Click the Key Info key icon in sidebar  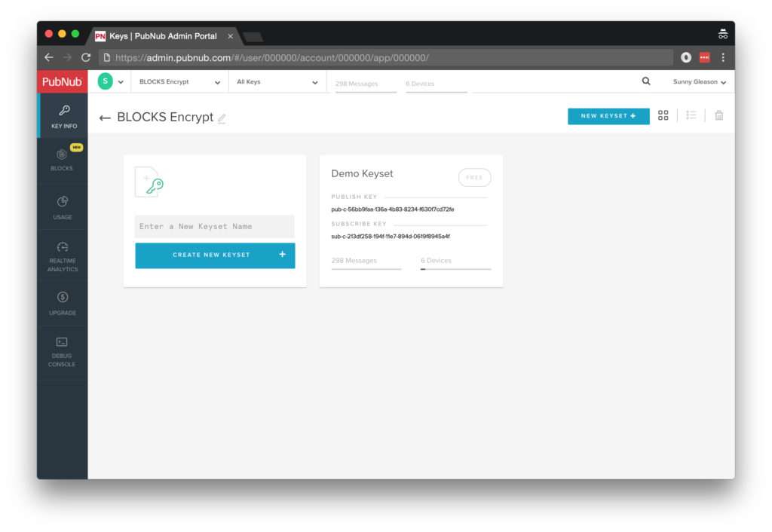coord(63,111)
